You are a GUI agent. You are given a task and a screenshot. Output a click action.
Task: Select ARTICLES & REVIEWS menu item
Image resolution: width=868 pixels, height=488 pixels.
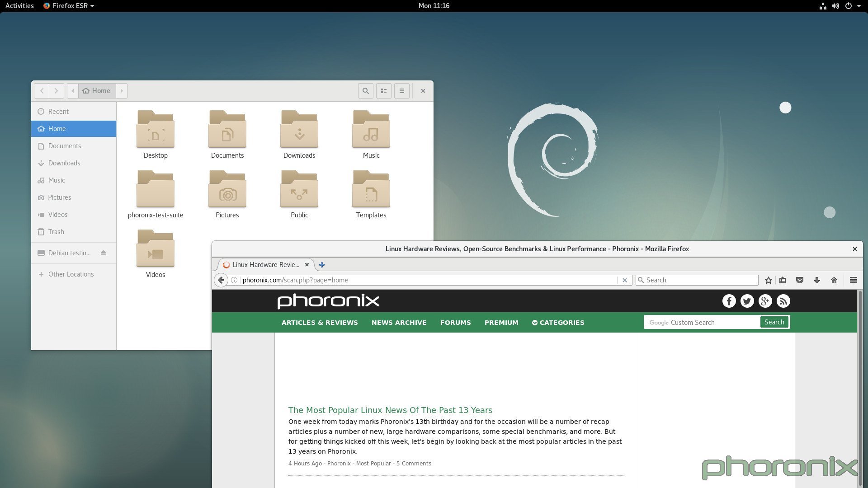[320, 322]
